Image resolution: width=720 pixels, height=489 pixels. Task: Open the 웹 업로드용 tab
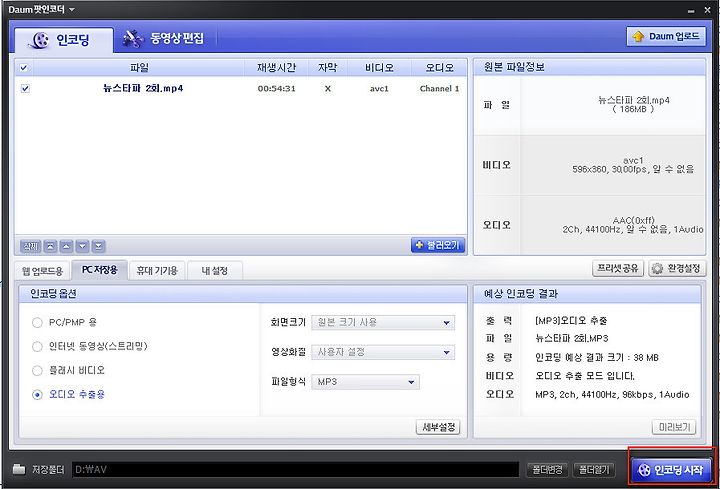(42, 271)
